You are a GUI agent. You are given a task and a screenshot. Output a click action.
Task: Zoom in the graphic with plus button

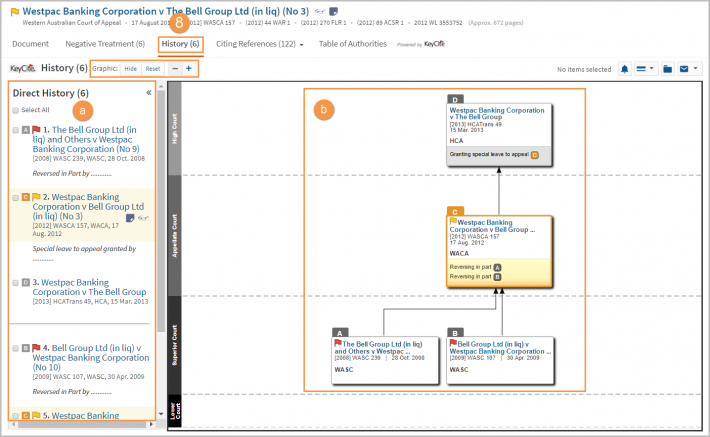coord(189,69)
